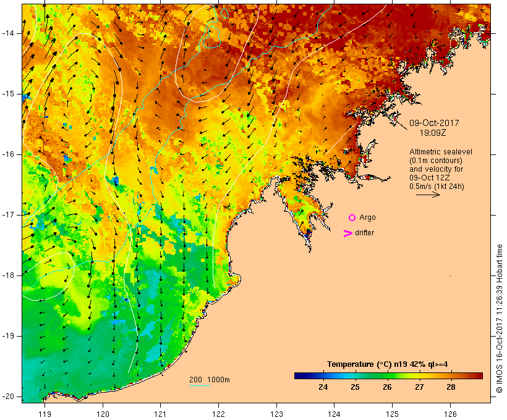Click the '09-Oct 12Z' text
507x420 pixels.
tap(429, 178)
